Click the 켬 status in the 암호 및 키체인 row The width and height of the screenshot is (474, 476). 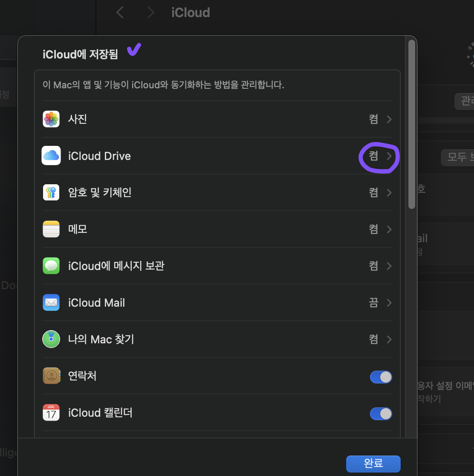[x=373, y=192]
